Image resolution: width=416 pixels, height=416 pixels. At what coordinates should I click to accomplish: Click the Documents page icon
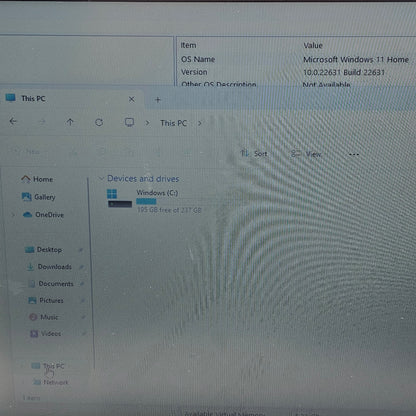point(32,284)
